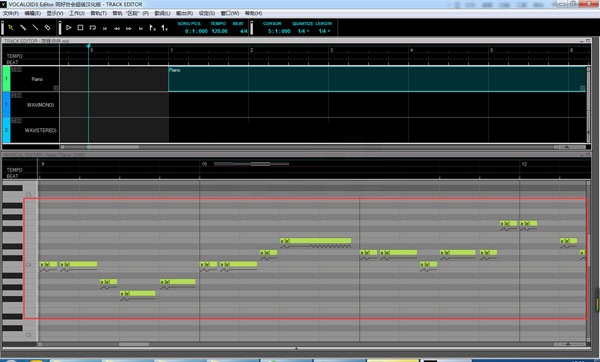Select the WAV(MONO) track header
Screen dimensions: 600x362
35,104
